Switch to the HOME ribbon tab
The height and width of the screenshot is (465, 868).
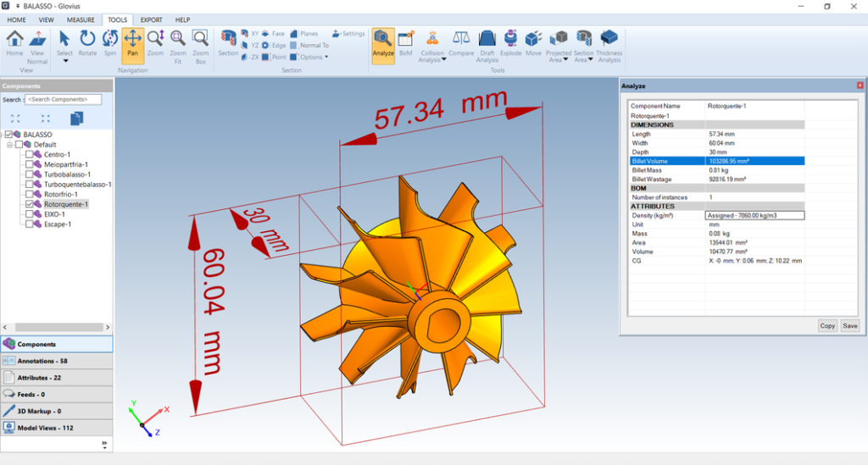[17, 19]
